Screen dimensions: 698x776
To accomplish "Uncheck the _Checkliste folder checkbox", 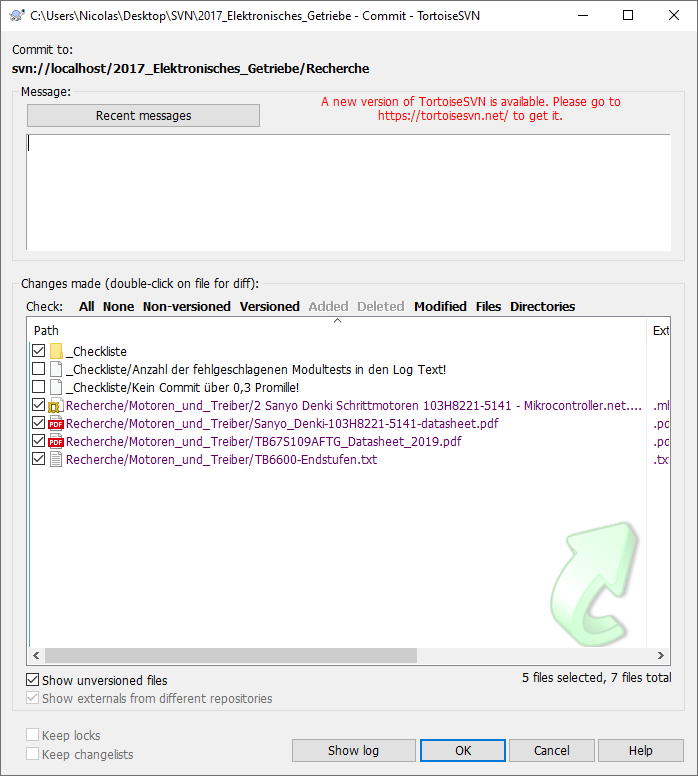I will point(39,351).
